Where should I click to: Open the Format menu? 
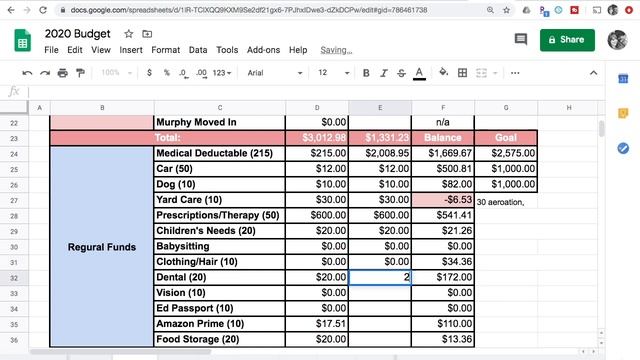point(165,50)
